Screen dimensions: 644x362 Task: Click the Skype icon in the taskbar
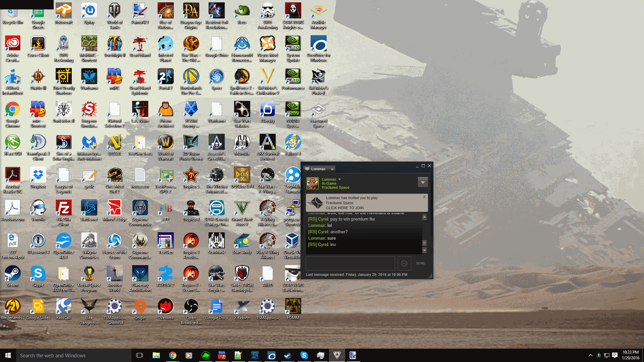[304, 355]
